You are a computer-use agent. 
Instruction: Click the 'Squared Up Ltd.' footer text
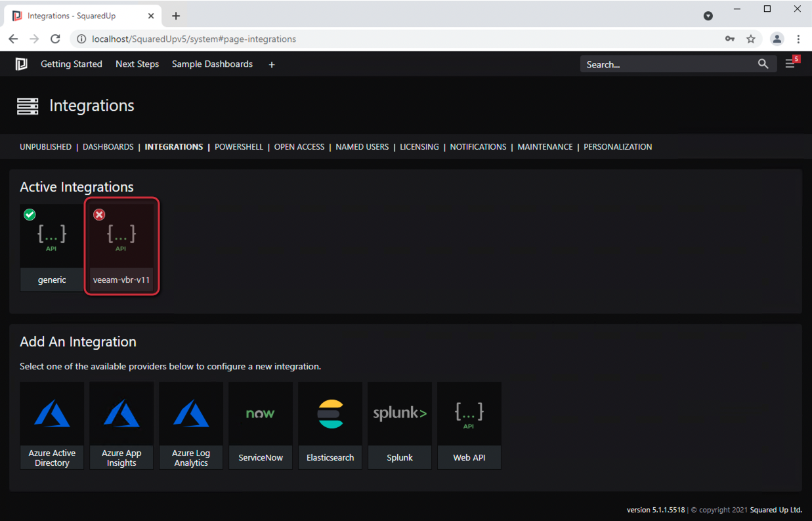pos(775,510)
